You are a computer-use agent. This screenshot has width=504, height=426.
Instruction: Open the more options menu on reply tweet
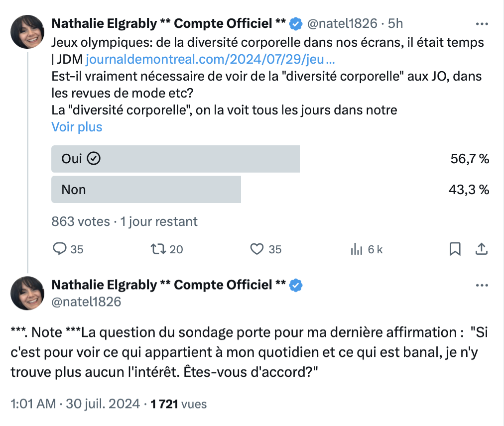482,285
